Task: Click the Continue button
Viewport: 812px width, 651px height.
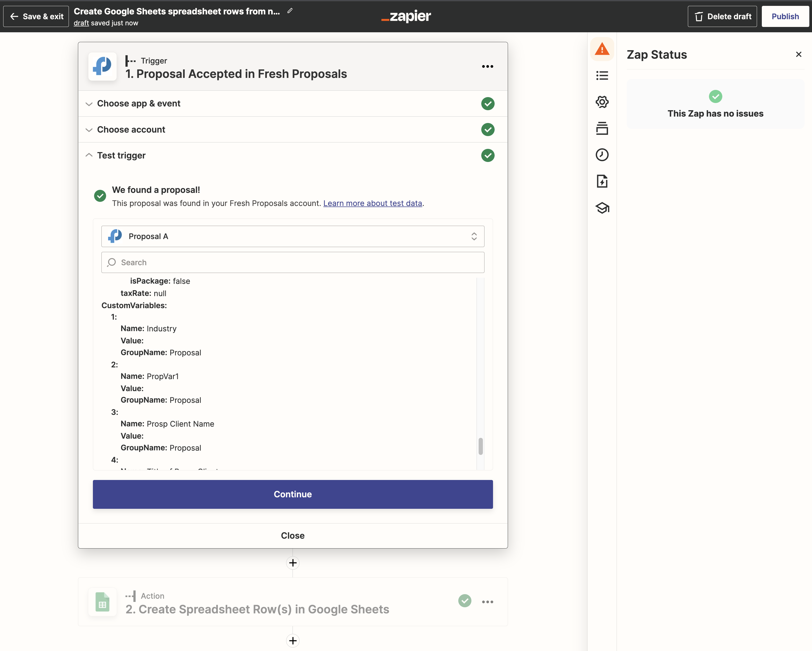Action: [x=293, y=494]
